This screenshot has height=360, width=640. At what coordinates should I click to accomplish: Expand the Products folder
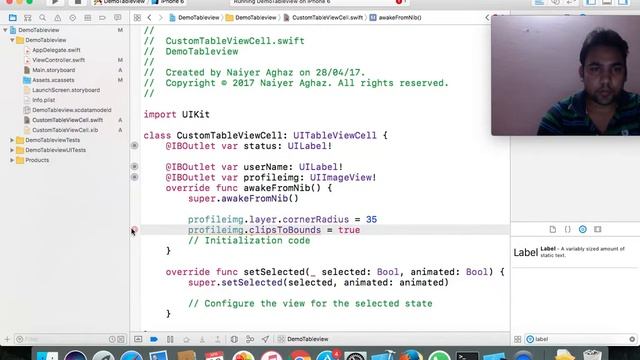(x=12, y=160)
